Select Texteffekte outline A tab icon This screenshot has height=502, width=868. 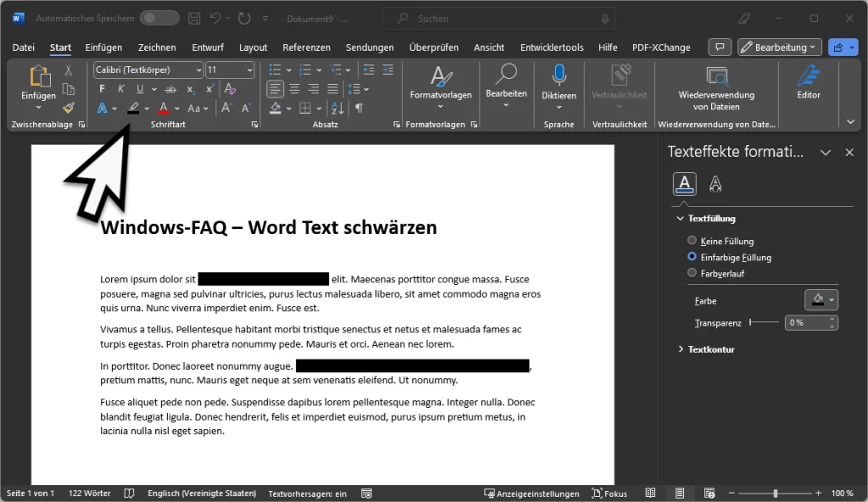click(715, 184)
